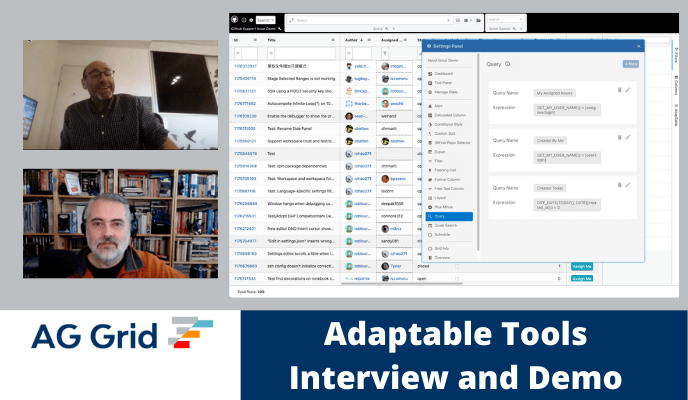This screenshot has height=400, width=688.
Task: Click the Query info icon
Action: coord(508,64)
